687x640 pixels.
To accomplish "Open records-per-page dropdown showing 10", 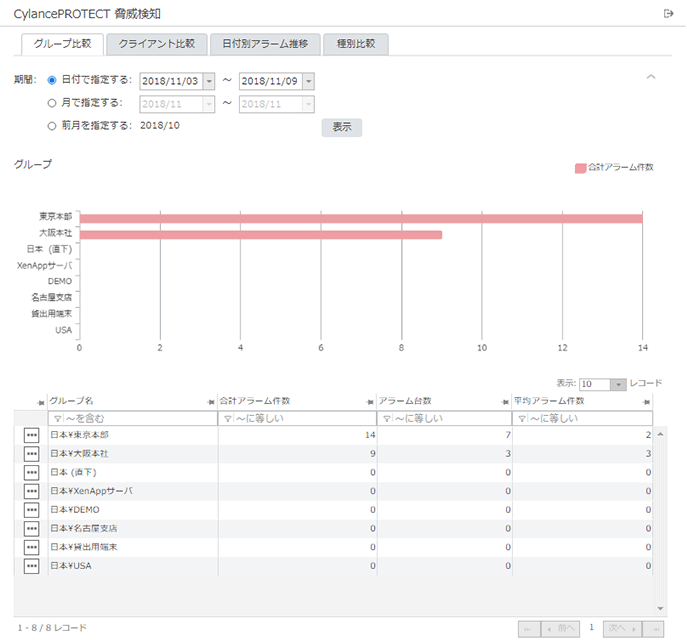I will [x=619, y=384].
